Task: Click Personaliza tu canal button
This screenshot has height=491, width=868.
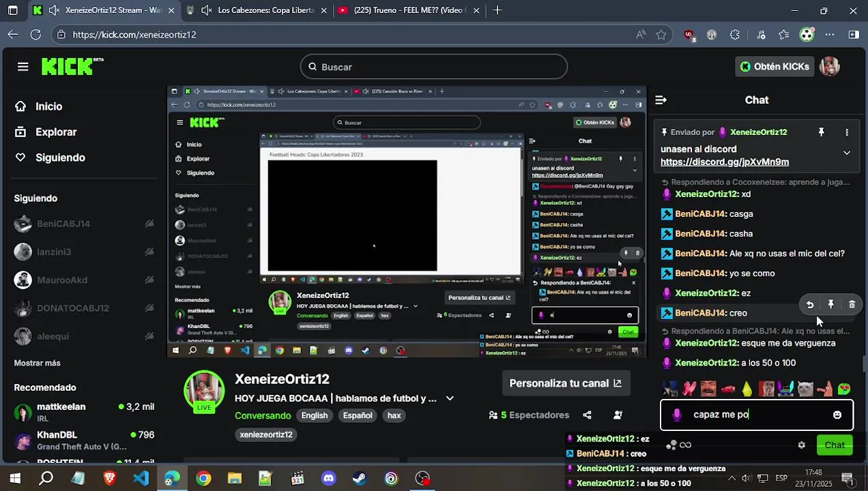Action: point(565,383)
